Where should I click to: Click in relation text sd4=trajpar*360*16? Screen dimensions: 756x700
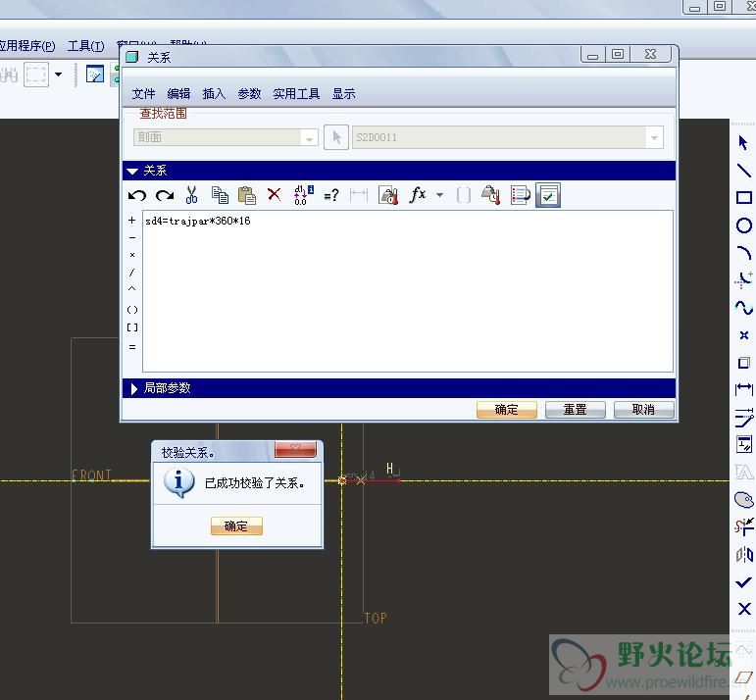click(198, 221)
